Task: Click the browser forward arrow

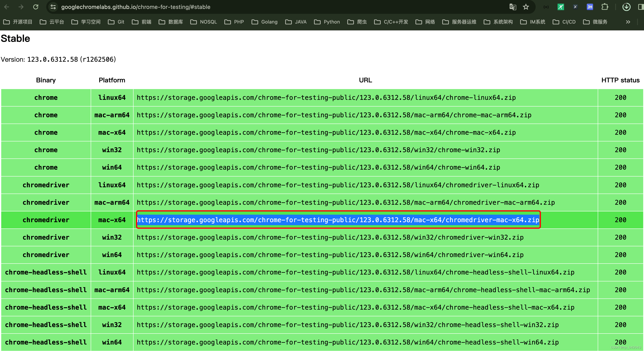Action: point(21,7)
